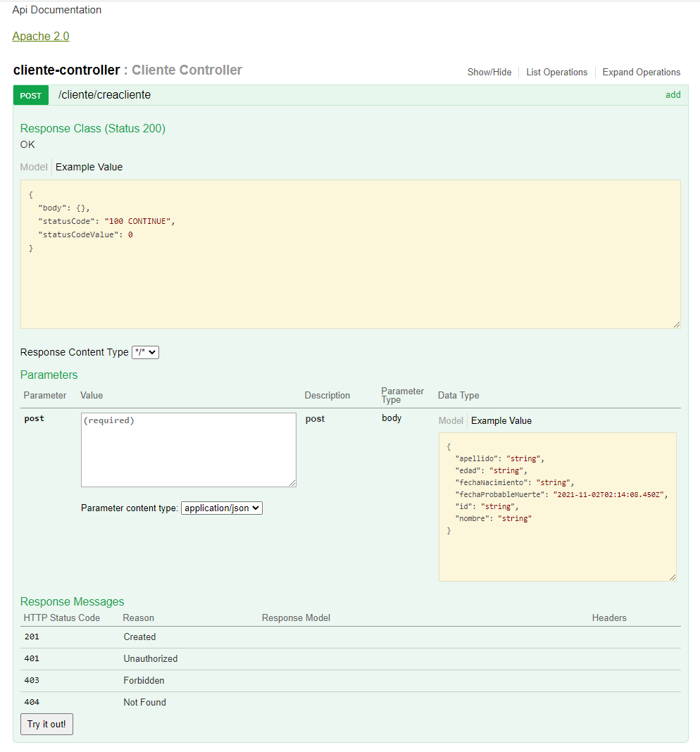Click the 'Response Messages' section heading
This screenshot has width=700, height=752.
[72, 602]
